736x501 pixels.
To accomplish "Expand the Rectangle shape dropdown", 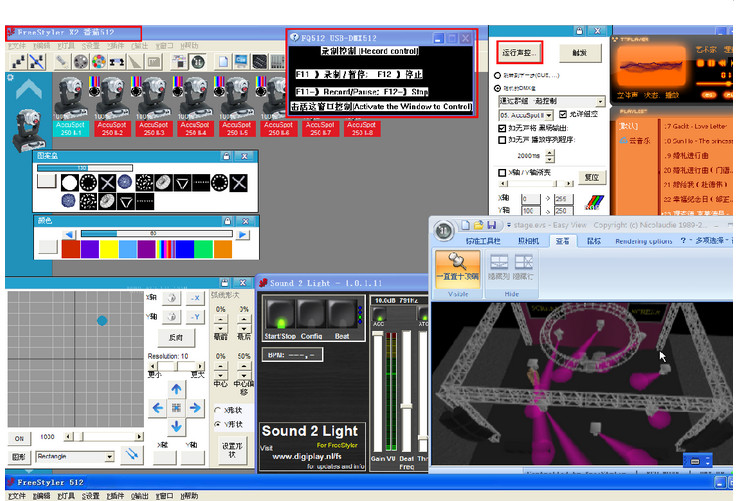I will point(108,456).
